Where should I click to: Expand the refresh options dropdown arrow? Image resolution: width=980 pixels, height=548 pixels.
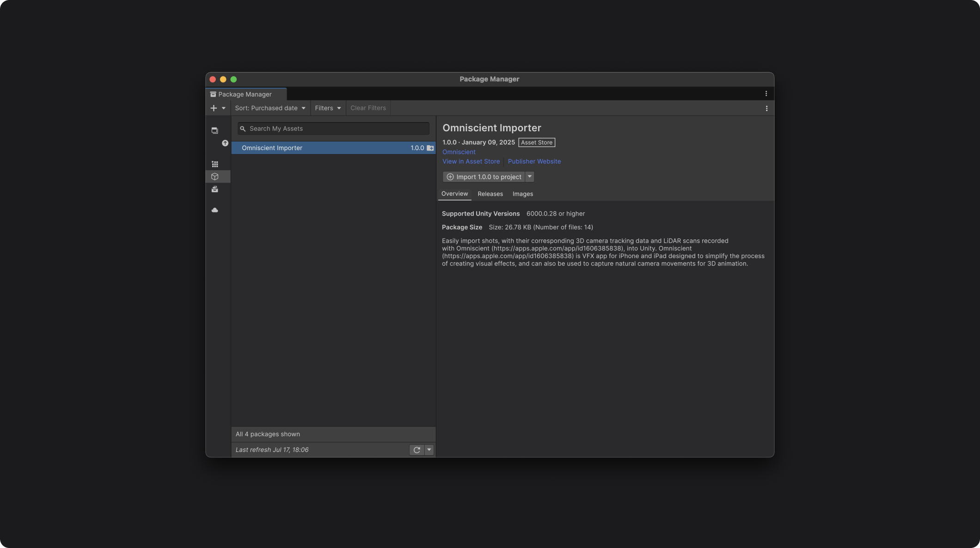pyautogui.click(x=429, y=450)
